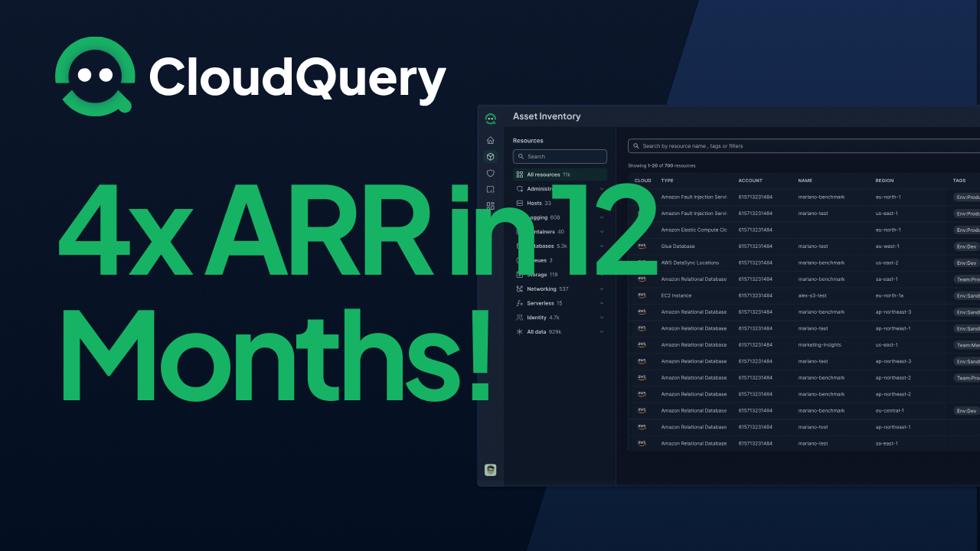The image size is (980, 551).
Task: Collapse the All data category
Action: coord(602,331)
